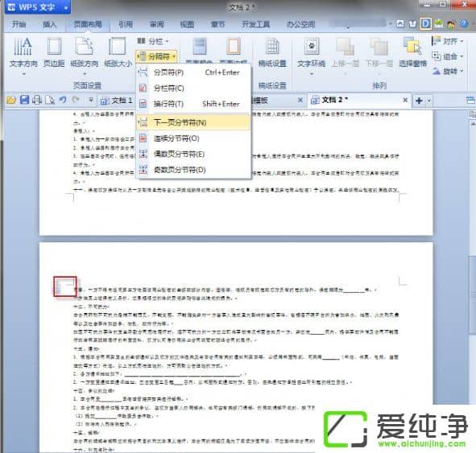Open the WPS 文字 application menu arrow
The width and height of the screenshot is (476, 453).
[x=66, y=7]
